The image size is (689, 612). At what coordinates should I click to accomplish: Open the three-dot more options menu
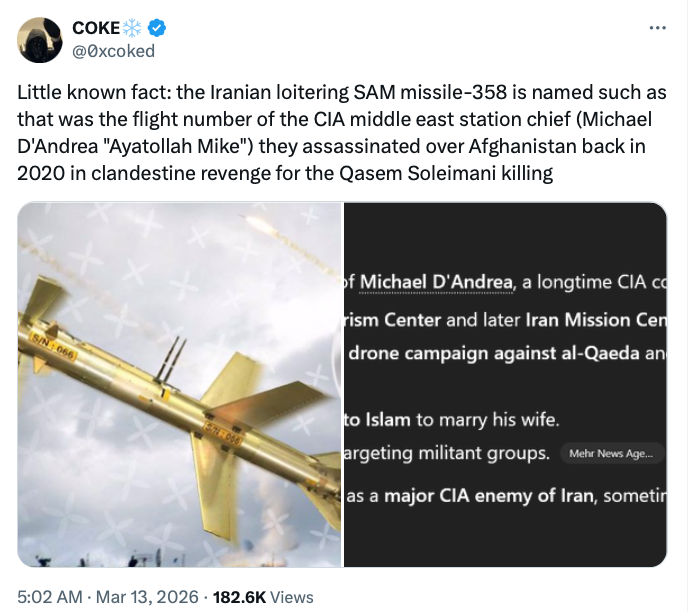[x=657, y=28]
